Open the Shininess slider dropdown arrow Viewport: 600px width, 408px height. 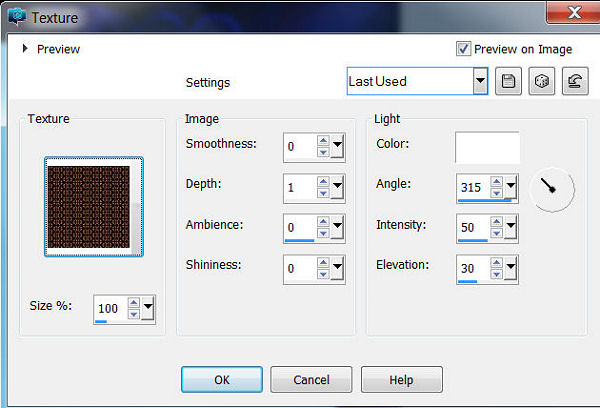click(x=337, y=267)
